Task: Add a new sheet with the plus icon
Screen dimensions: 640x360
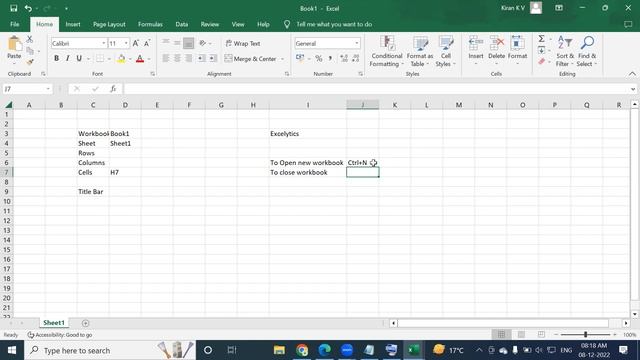Action: pos(85,323)
